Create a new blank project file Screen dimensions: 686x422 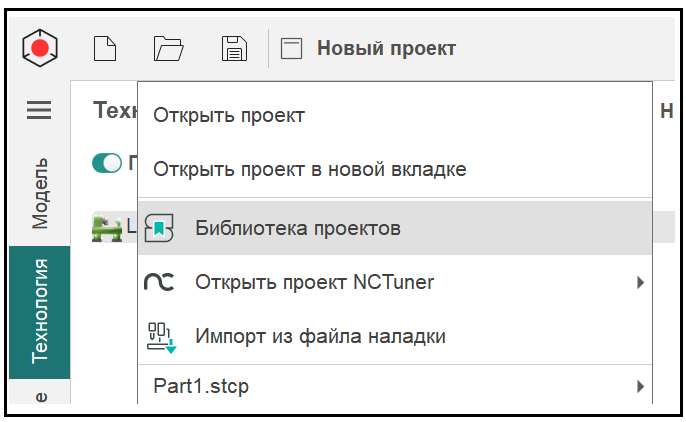(x=105, y=47)
